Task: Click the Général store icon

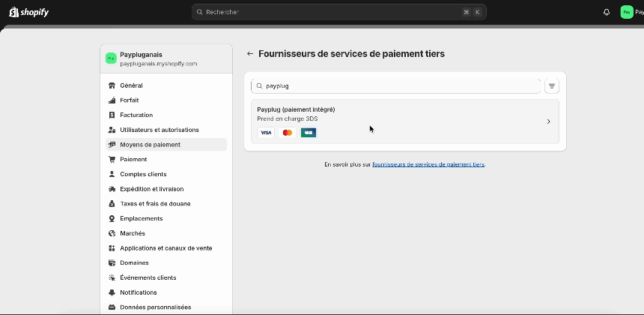Action: pyautogui.click(x=112, y=85)
